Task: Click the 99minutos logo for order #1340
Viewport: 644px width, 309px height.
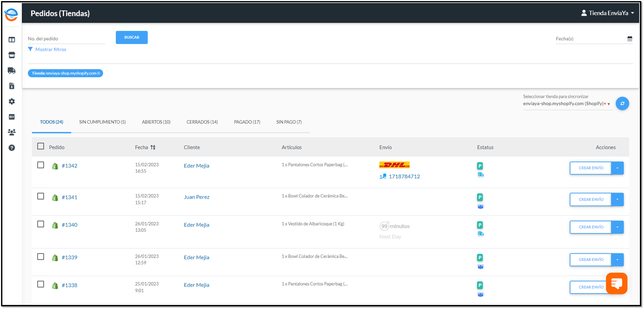Action: 394,226
